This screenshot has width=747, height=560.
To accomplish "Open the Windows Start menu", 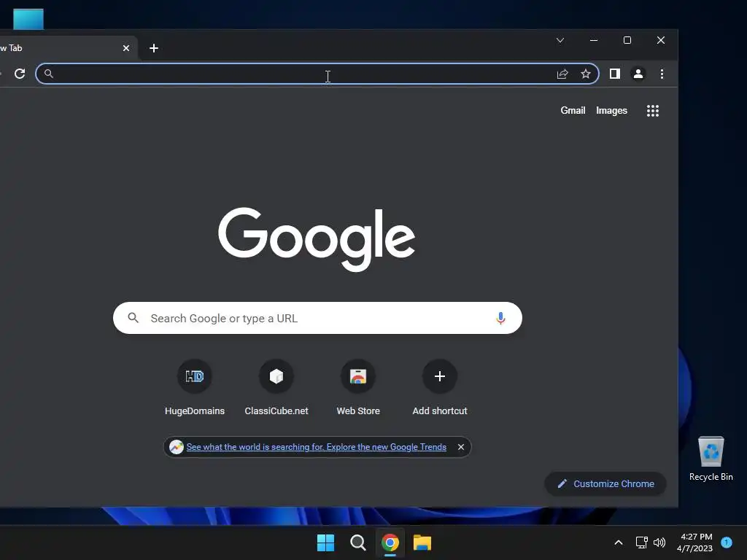I will pos(326,542).
